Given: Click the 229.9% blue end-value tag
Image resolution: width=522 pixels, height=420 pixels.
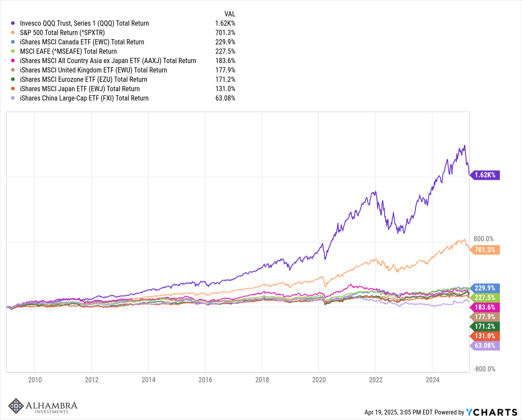Looking at the screenshot, I should tap(485, 288).
